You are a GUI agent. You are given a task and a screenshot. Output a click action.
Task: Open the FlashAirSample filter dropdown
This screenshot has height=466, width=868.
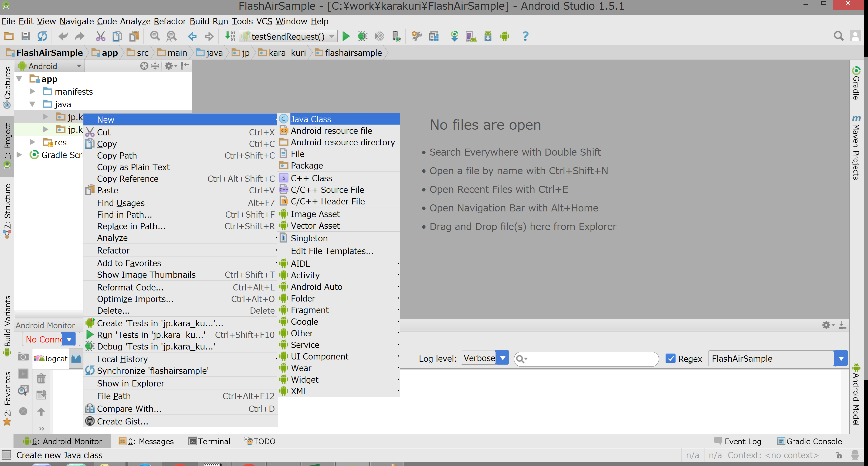tap(778, 359)
